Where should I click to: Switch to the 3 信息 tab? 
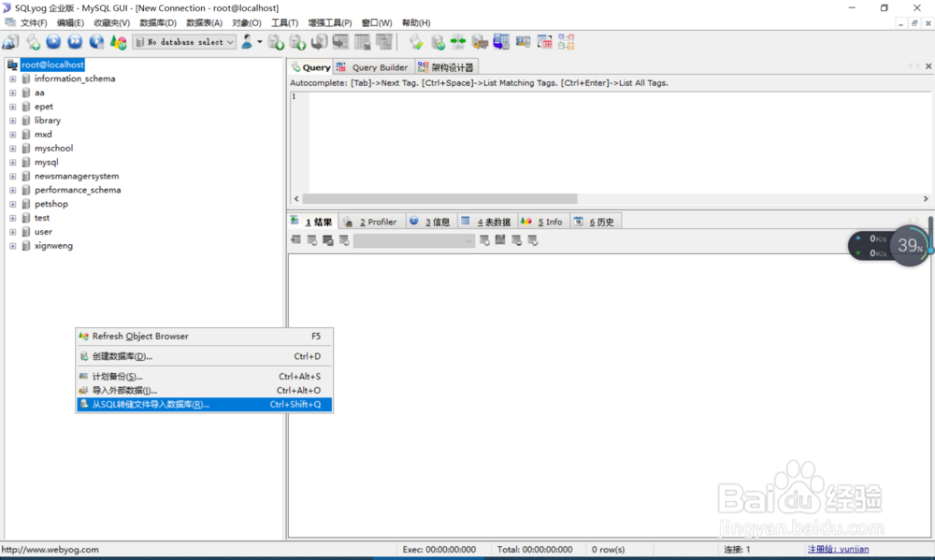coord(431,222)
